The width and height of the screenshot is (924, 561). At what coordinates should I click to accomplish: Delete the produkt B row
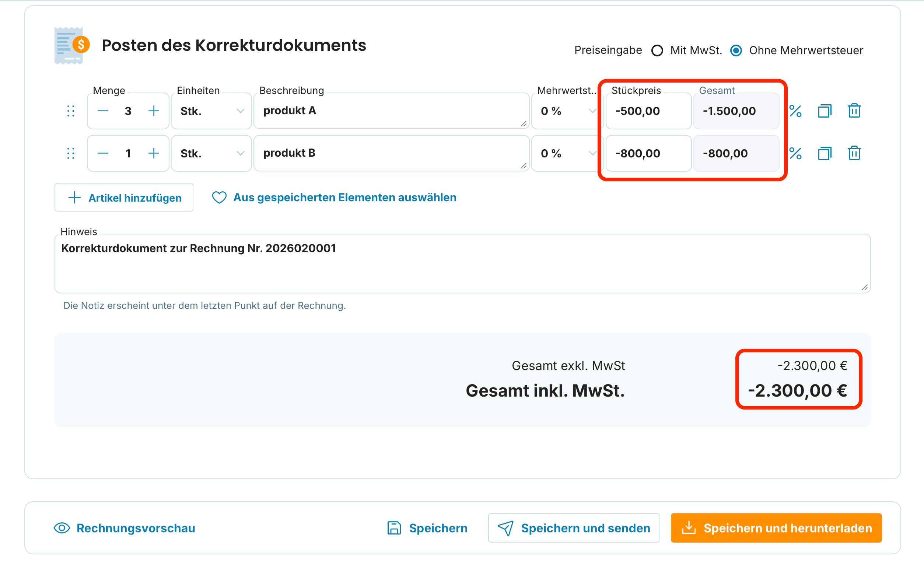point(854,153)
